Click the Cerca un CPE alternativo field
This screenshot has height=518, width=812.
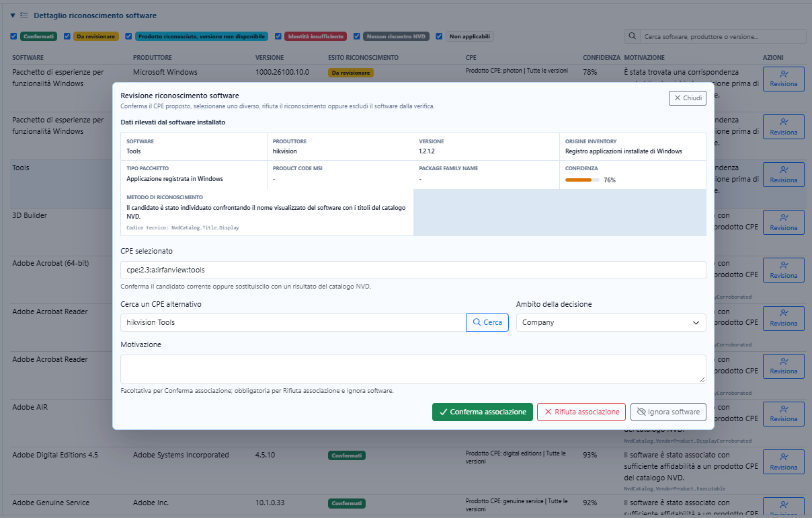click(x=293, y=322)
